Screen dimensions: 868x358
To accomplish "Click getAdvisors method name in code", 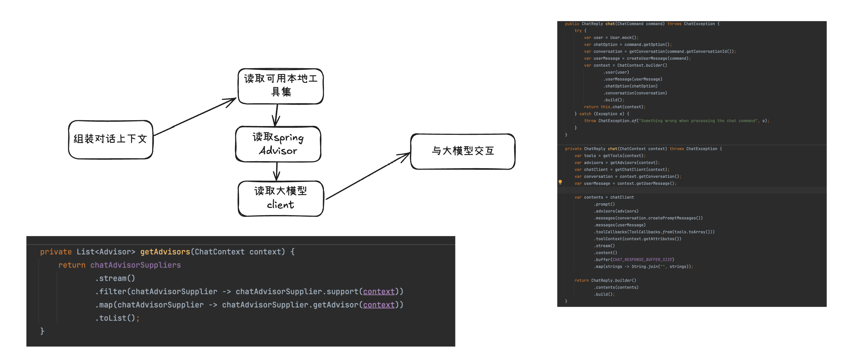I will 165,252.
